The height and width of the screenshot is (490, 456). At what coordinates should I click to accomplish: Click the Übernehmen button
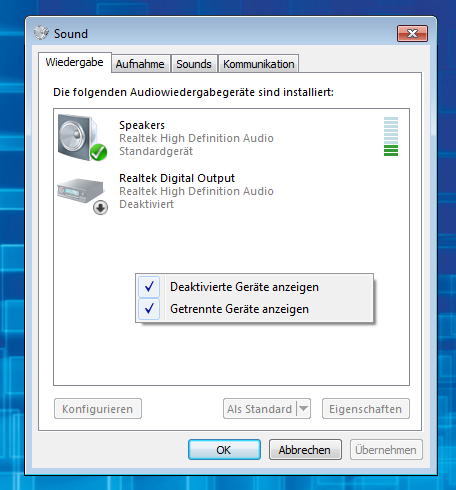(386, 450)
